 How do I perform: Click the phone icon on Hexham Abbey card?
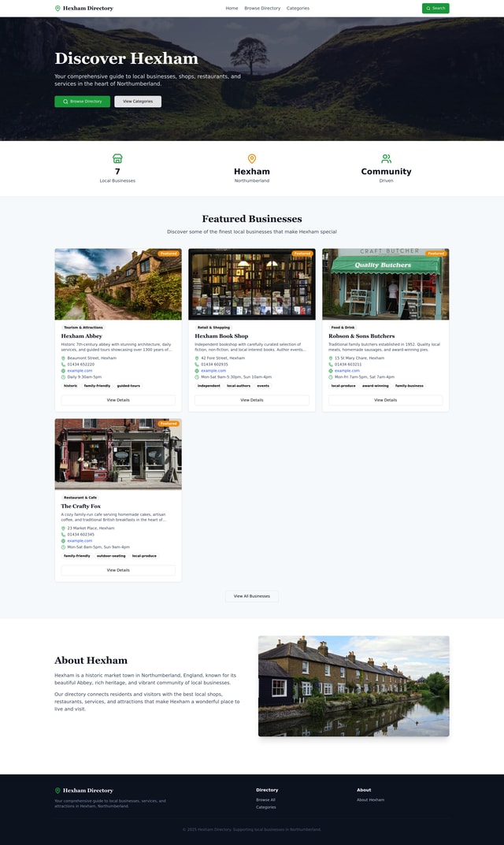coord(63,365)
